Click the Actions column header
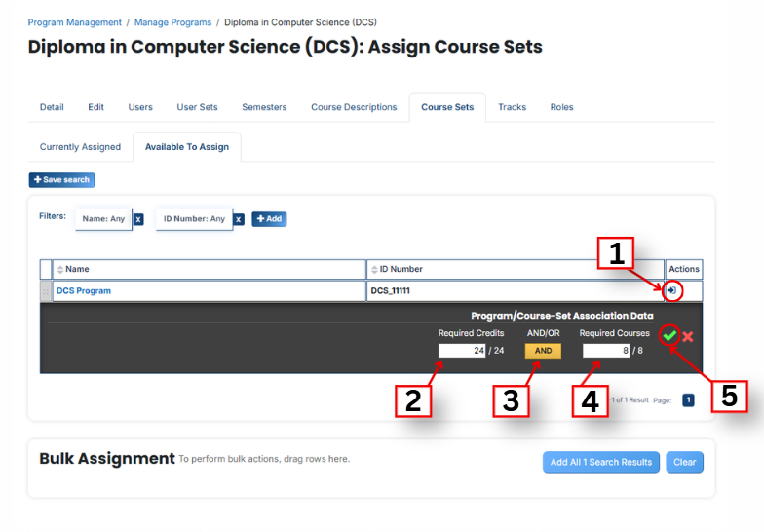 pos(684,269)
